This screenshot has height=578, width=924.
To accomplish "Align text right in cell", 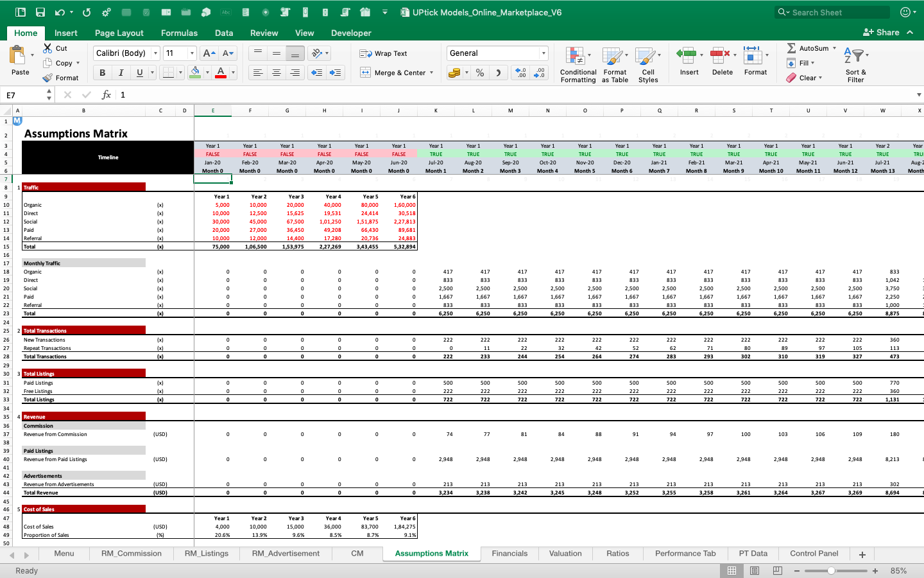I will (295, 73).
